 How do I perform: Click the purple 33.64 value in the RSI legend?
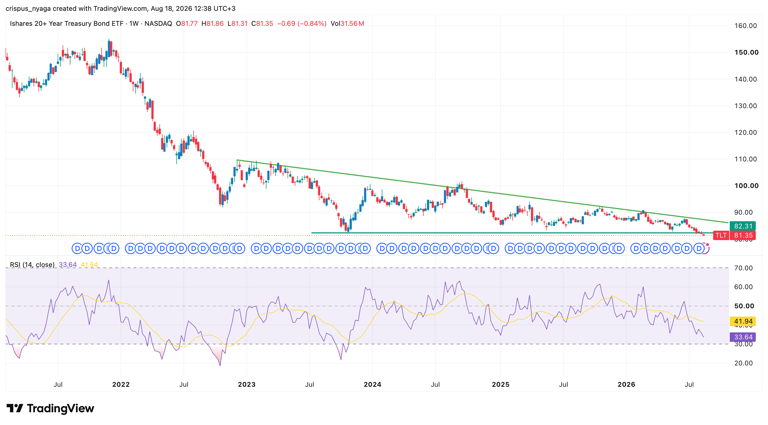click(68, 264)
